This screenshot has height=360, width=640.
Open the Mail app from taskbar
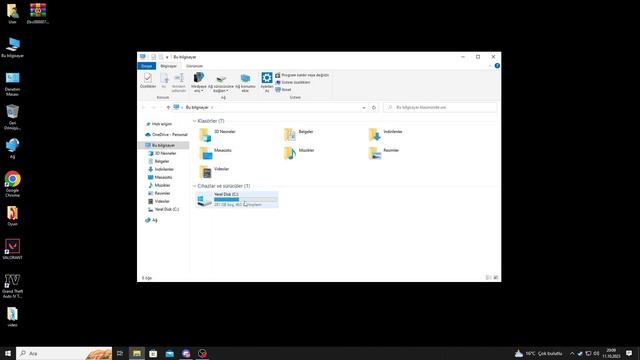pyautogui.click(x=170, y=353)
